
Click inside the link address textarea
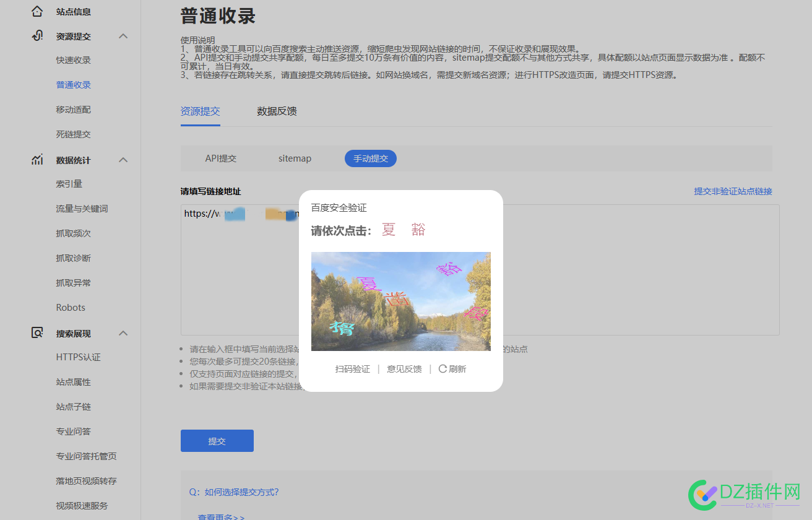[480, 270]
